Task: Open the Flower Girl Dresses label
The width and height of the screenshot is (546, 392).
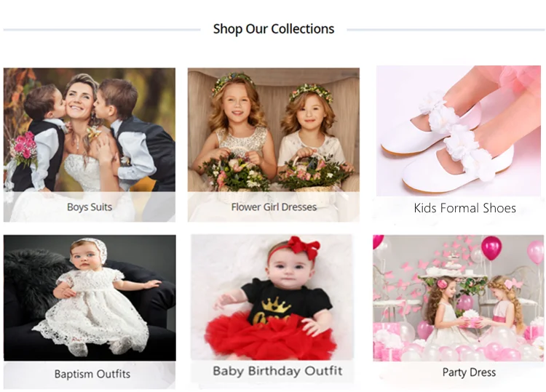Action: [274, 207]
